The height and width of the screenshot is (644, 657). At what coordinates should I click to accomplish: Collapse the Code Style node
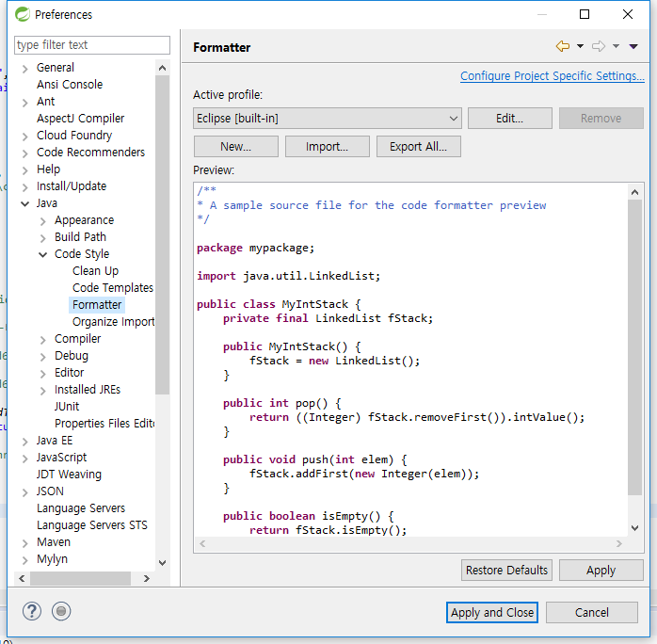point(42,255)
